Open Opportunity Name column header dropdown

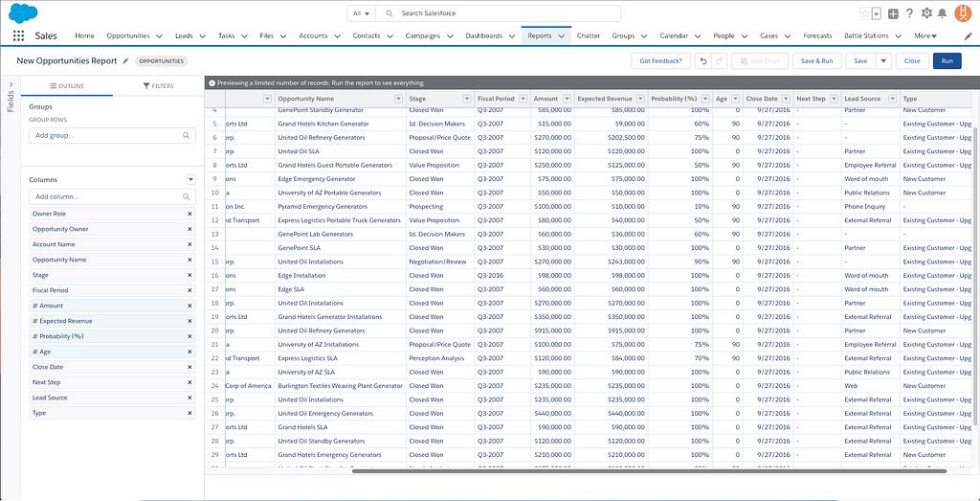tap(398, 99)
